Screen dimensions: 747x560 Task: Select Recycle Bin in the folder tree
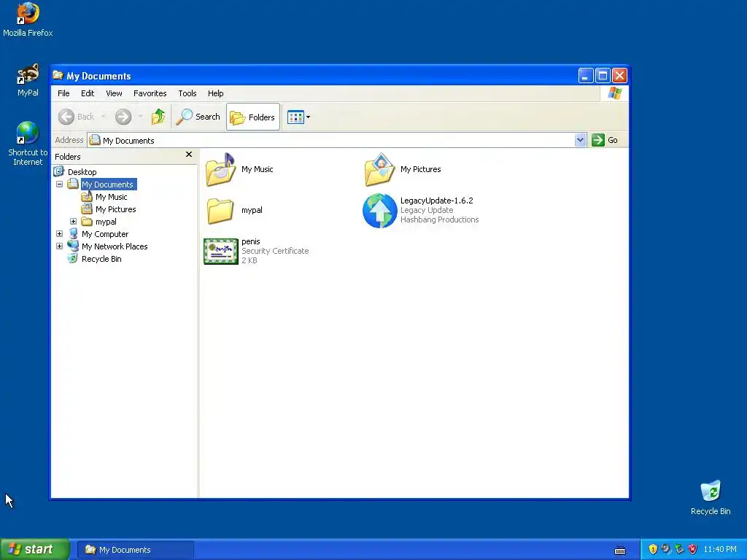[101, 259]
